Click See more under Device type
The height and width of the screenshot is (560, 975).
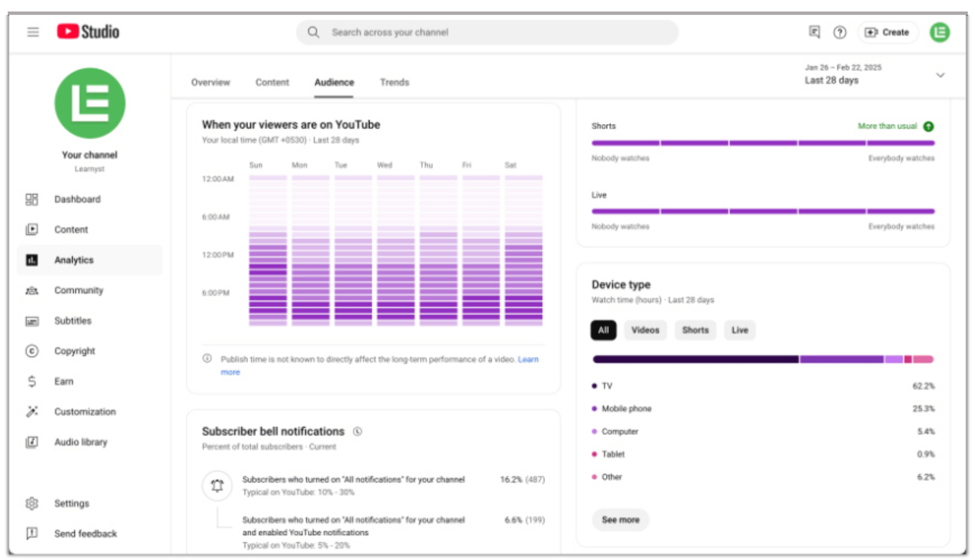point(620,520)
